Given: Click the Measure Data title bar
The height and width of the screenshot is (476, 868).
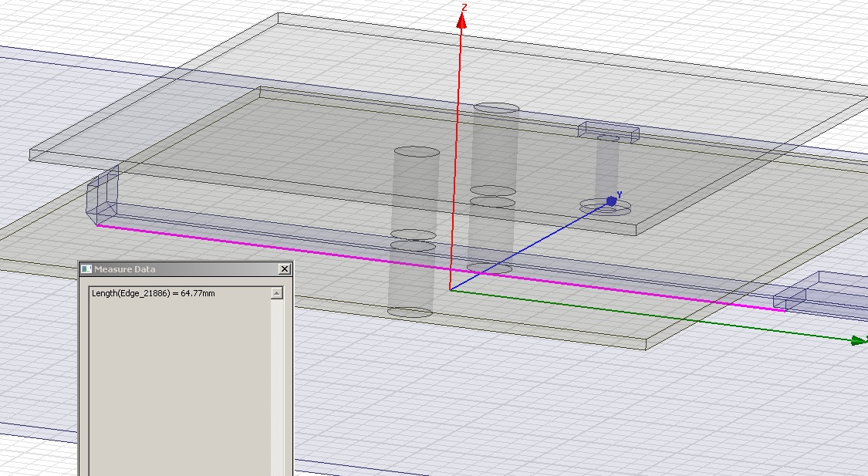Looking at the screenshot, I should click(x=186, y=269).
